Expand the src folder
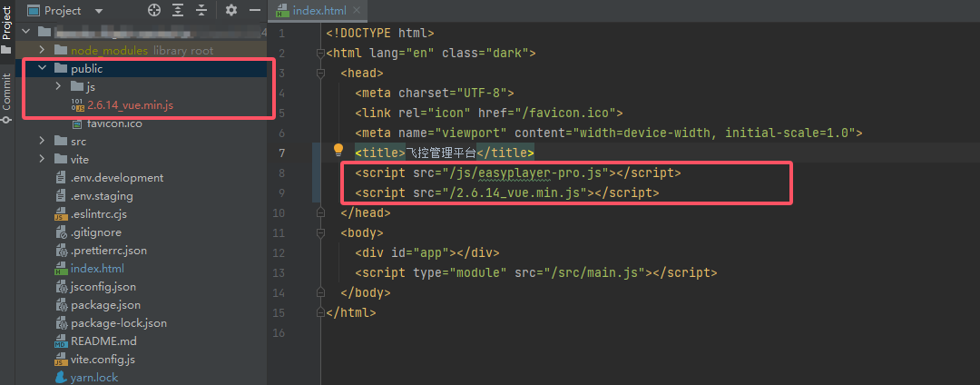Image resolution: width=980 pixels, height=385 pixels. [41, 142]
